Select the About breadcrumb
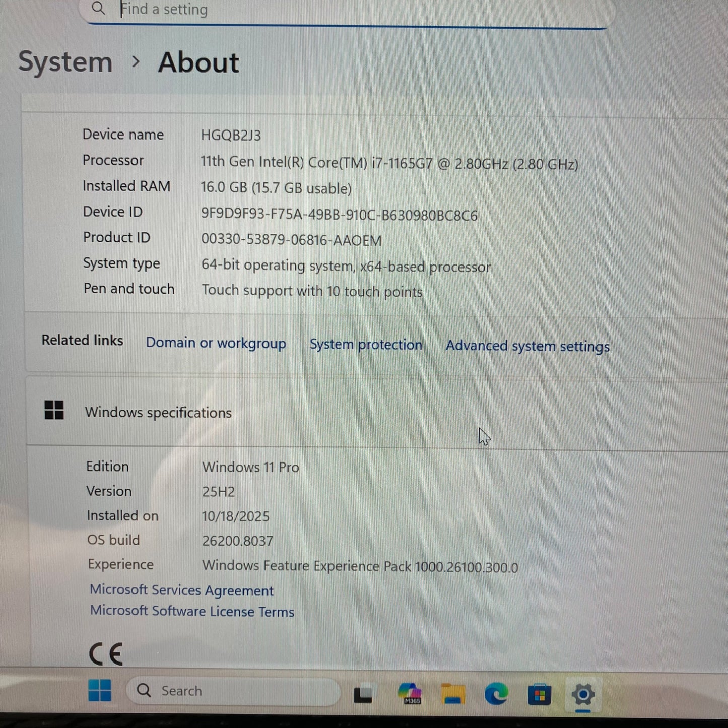Viewport: 728px width, 728px height. pyautogui.click(x=198, y=62)
